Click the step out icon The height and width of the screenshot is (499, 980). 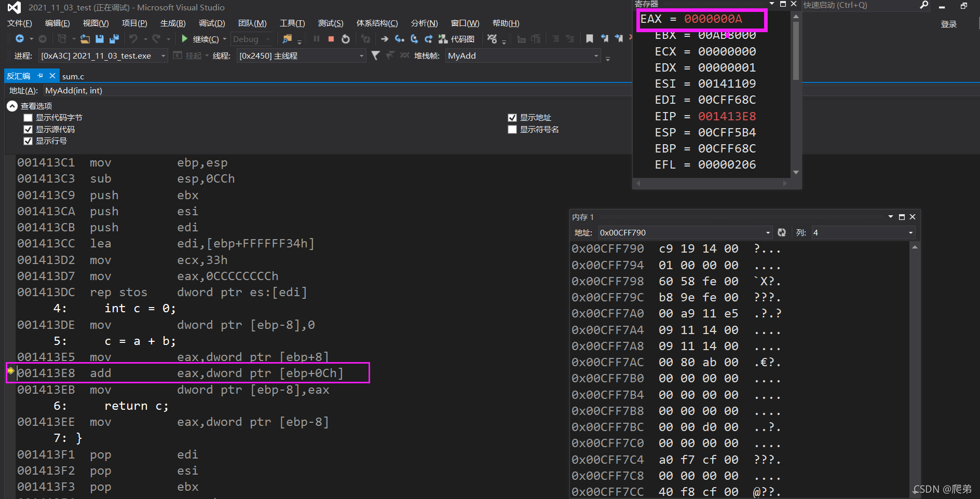(x=429, y=39)
